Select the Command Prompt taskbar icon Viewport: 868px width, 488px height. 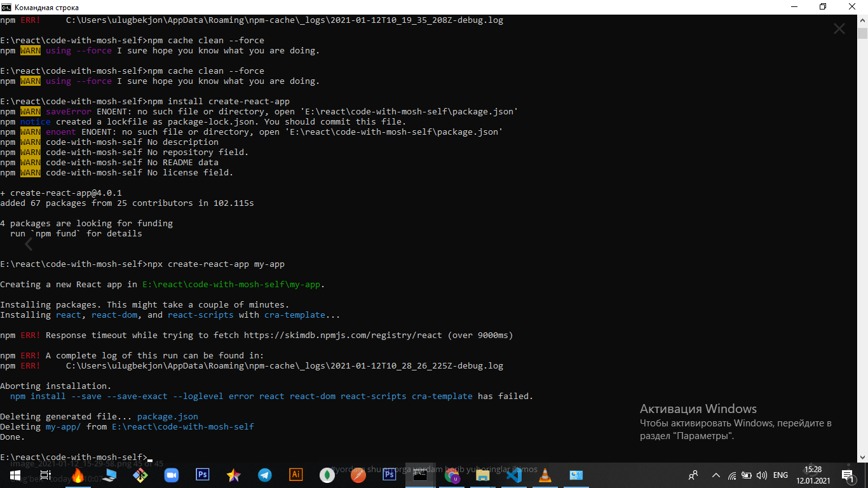[420, 475]
